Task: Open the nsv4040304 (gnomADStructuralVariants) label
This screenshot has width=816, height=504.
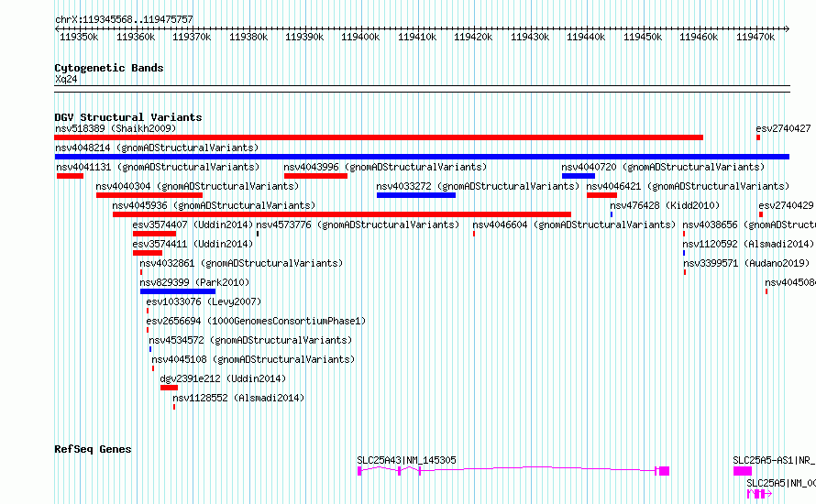Action: coord(197,186)
